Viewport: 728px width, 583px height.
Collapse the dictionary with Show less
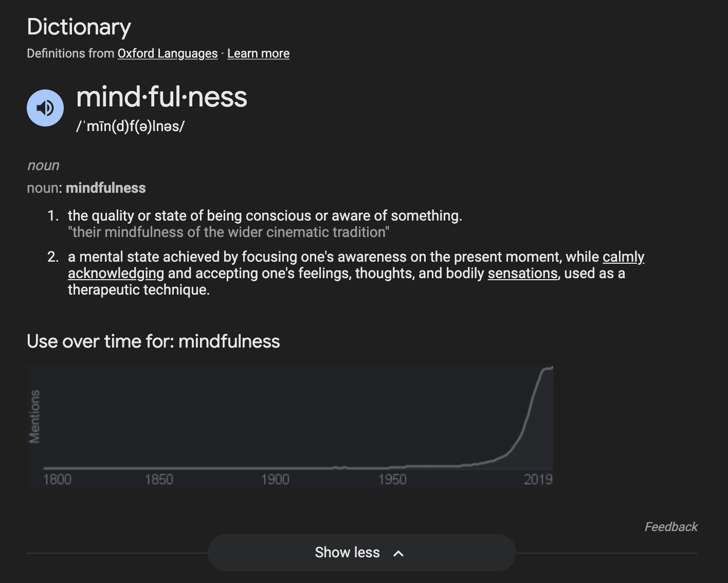pos(348,553)
